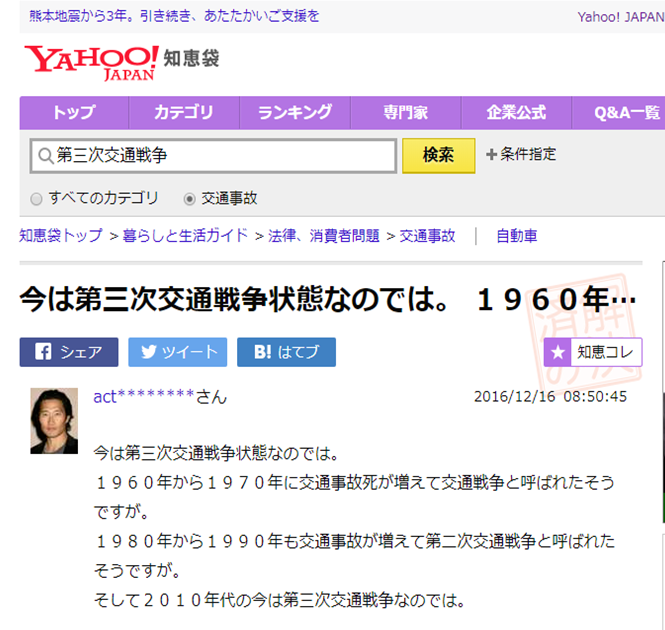Click the B! Hatena icon on はてブ

pyautogui.click(x=263, y=352)
